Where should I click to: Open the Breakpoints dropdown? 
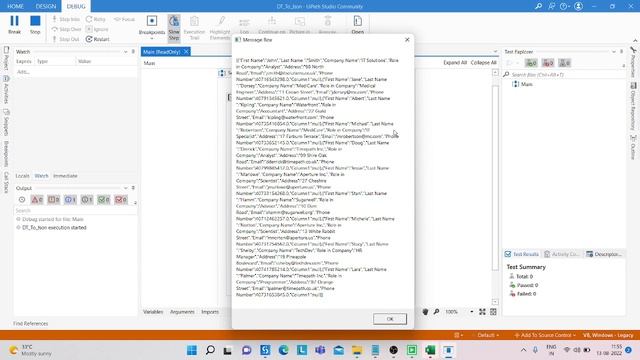(152, 27)
